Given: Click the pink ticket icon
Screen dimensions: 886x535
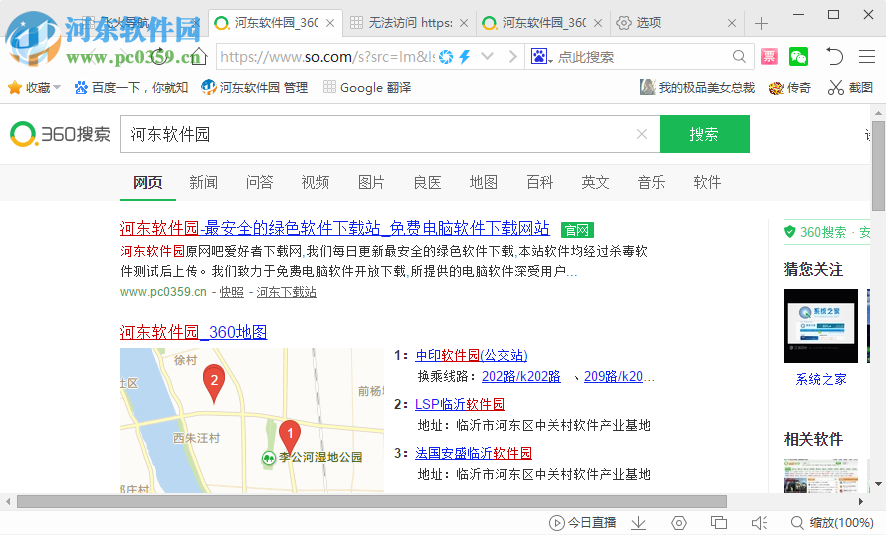Looking at the screenshot, I should 769,56.
